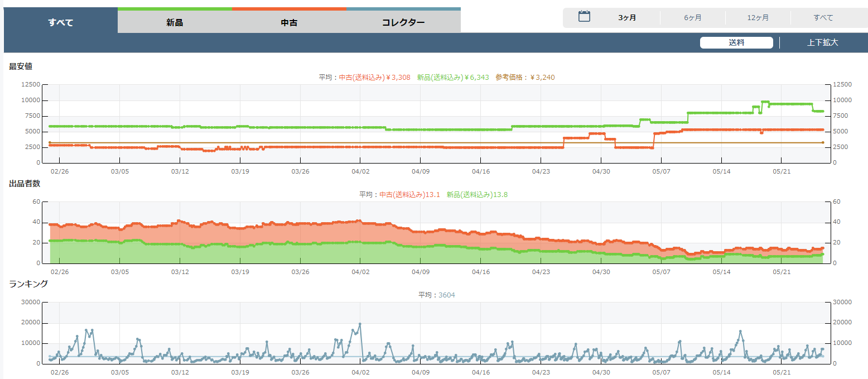Screen dimensions: 868x379
Task: Click the calendar icon beside period options
Action: (x=584, y=17)
